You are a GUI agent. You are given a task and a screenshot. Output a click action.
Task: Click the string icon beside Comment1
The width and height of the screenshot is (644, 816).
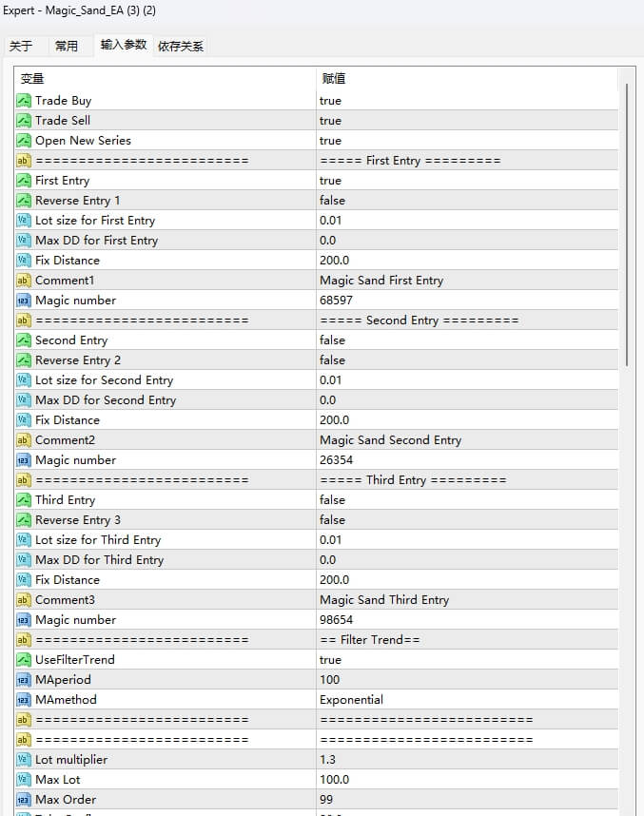point(24,281)
